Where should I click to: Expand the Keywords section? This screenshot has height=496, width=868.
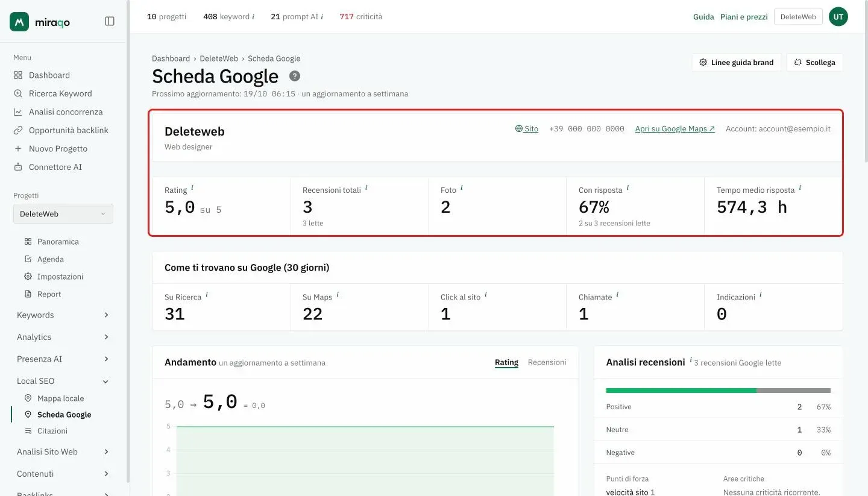click(x=63, y=315)
